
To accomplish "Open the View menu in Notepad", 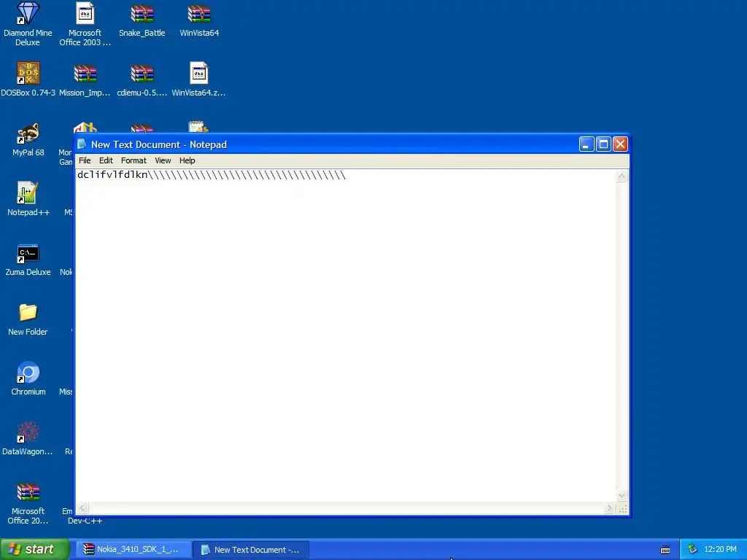I will (x=163, y=160).
